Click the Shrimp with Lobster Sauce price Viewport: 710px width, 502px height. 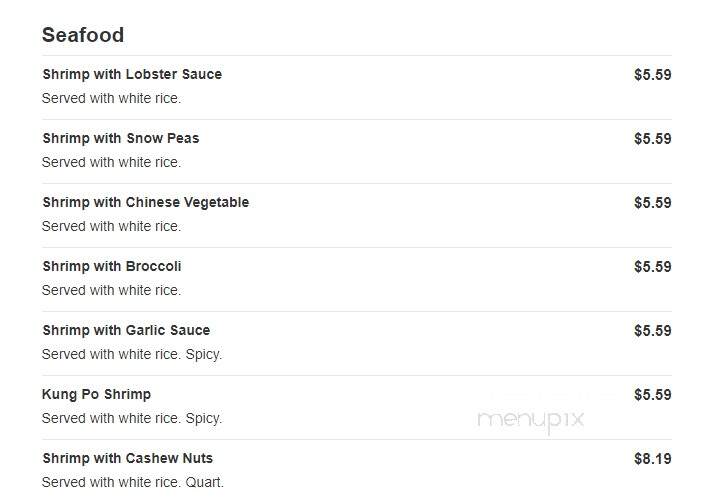(652, 75)
